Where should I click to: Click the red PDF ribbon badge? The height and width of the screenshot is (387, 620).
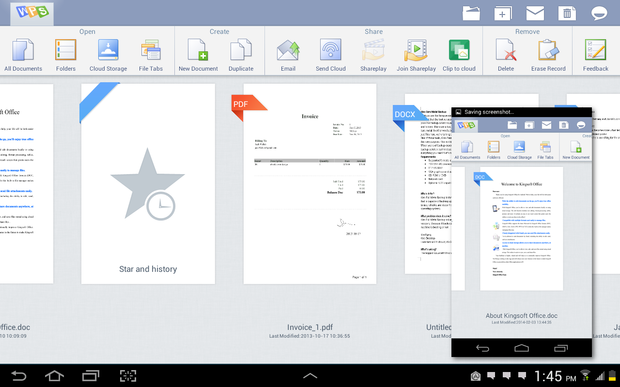point(248,107)
